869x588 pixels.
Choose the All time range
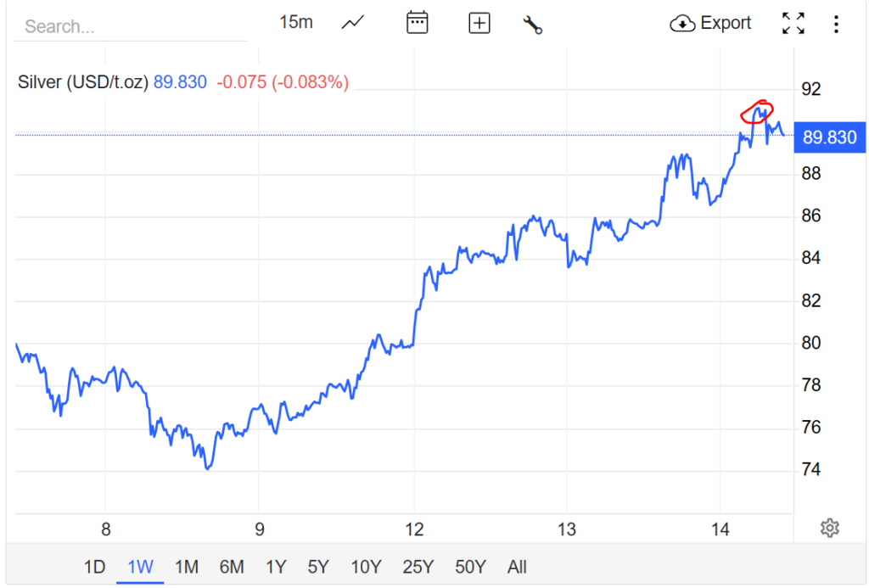(517, 567)
